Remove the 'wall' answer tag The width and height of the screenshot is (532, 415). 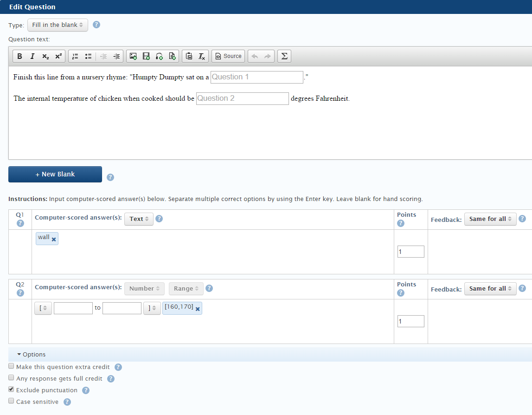click(x=54, y=239)
